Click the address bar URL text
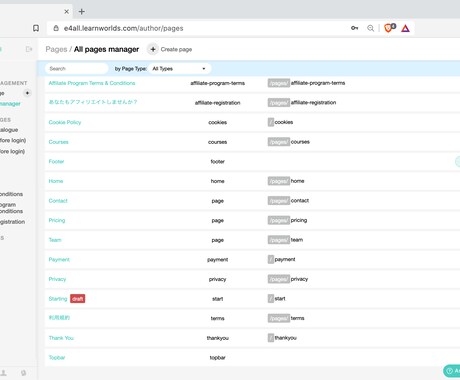This screenshot has width=460, height=380. click(124, 28)
